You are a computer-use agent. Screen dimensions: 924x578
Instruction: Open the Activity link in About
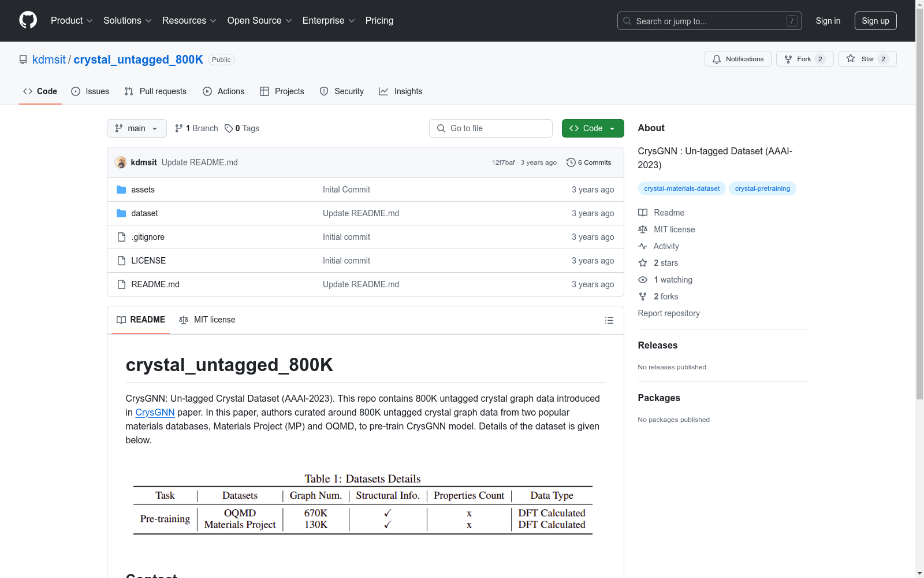point(658,246)
